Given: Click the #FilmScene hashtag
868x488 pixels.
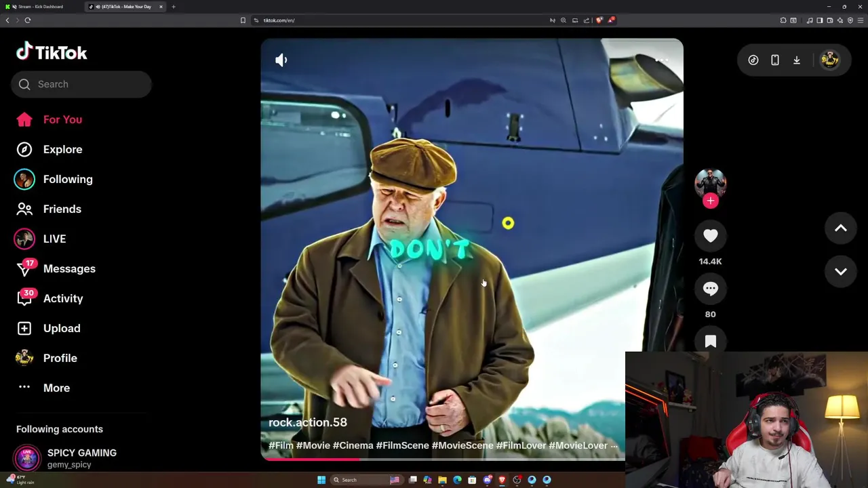Looking at the screenshot, I should click(x=402, y=445).
